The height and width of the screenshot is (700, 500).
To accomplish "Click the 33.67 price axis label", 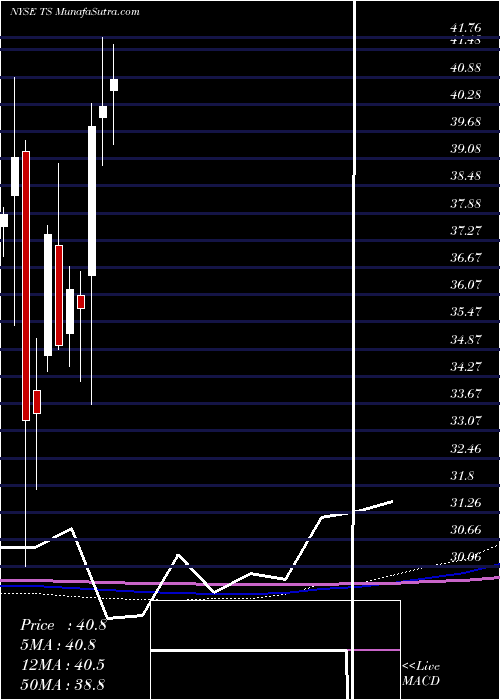I will [x=466, y=393].
